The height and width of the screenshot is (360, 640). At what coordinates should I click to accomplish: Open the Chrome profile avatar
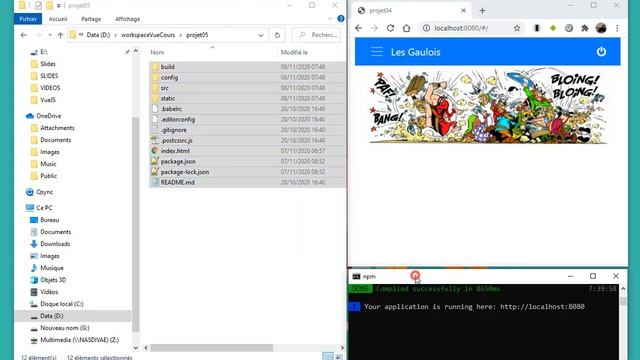point(601,28)
